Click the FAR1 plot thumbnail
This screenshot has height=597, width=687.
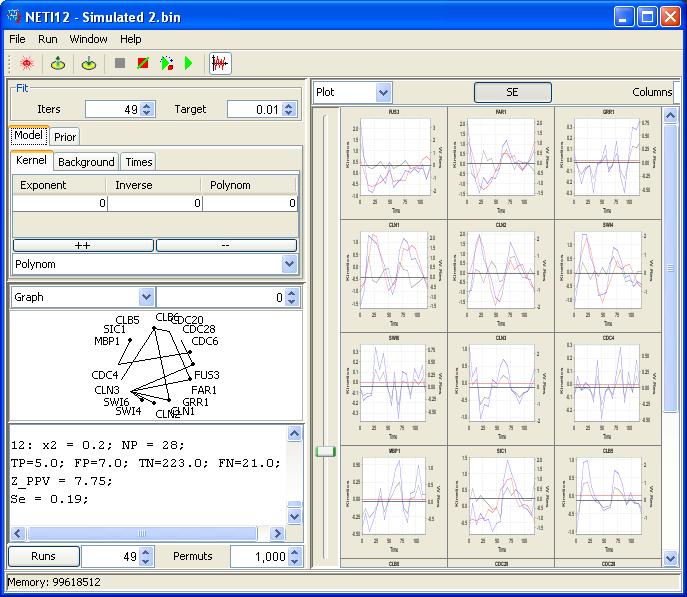pyautogui.click(x=501, y=162)
